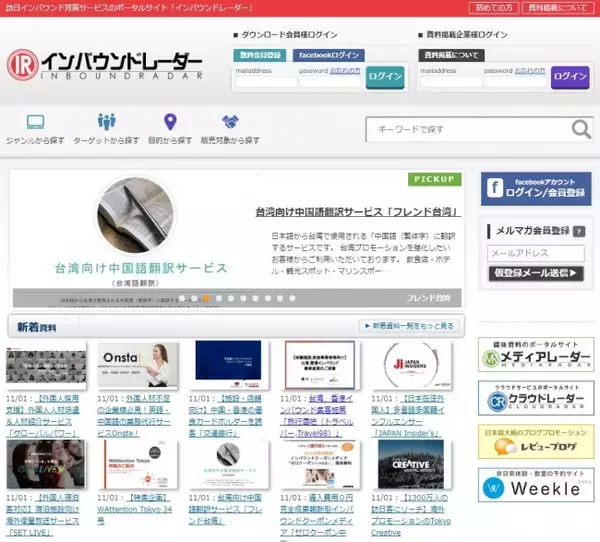Open the メディアレーダー banner
This screenshot has height=542, width=600.
[536, 354]
